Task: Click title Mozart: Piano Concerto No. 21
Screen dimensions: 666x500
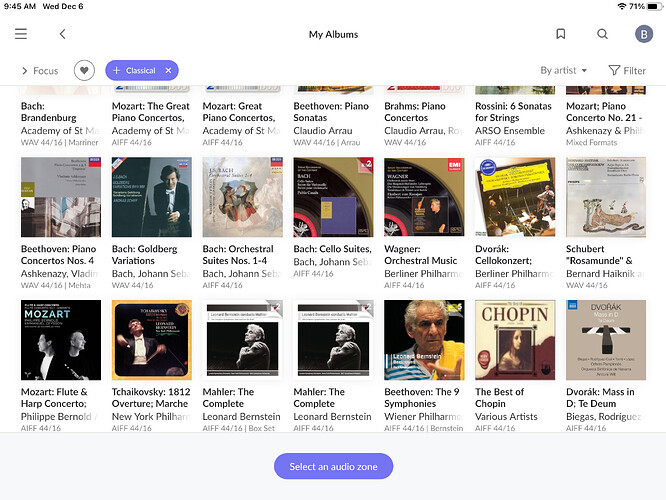Action: coord(604,112)
